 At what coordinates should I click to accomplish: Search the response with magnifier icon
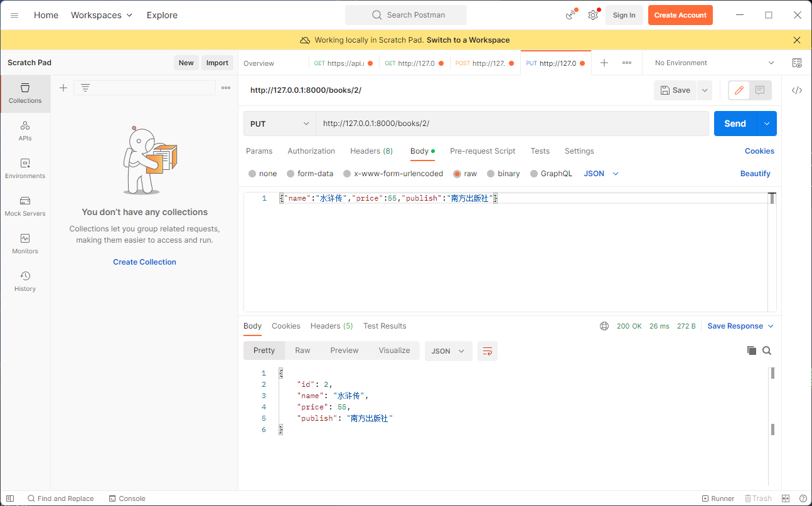pos(767,351)
